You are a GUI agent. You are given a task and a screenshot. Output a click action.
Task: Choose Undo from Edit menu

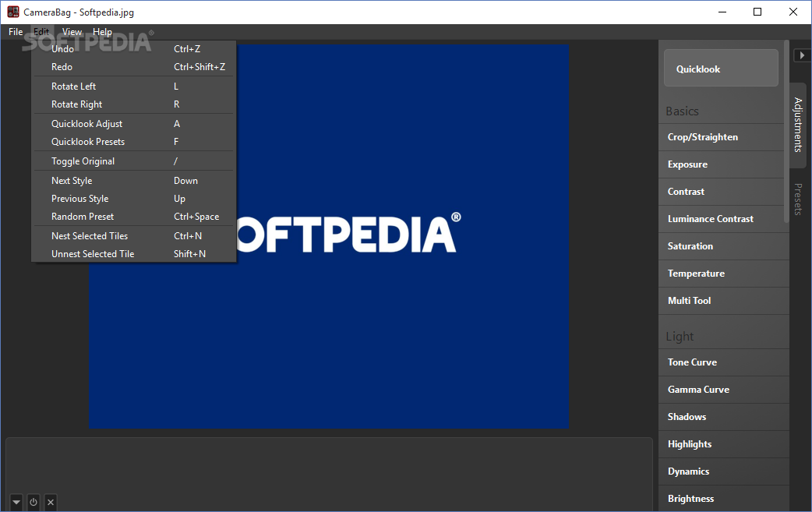tap(133, 49)
